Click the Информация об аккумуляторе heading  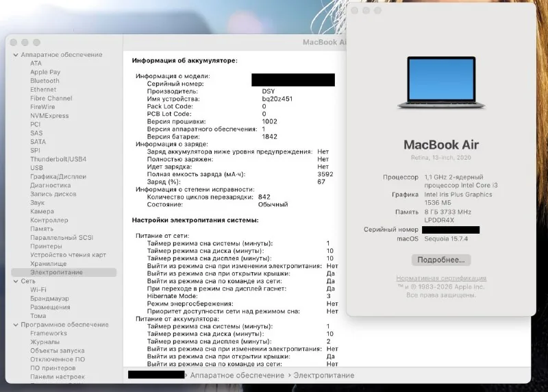[x=184, y=61]
